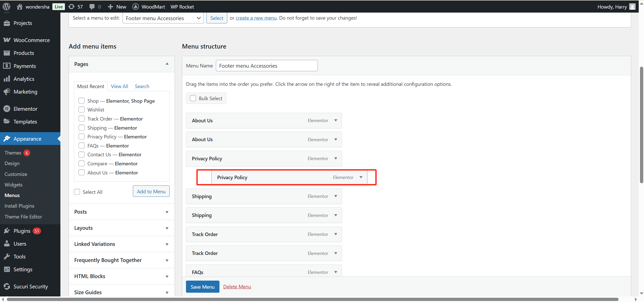
Task: Expand the Posts panel
Action: pos(167,212)
